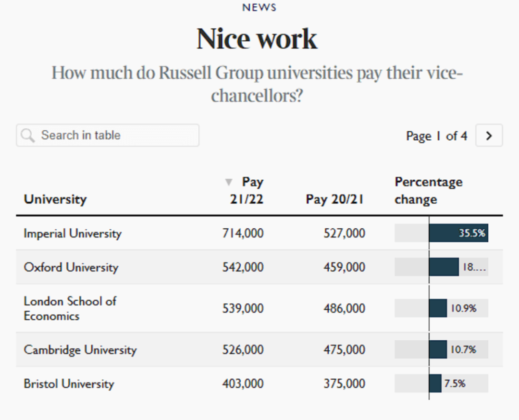Viewport: 519px width, 420px height.
Task: Click the 714,000 pay value
Action: point(243,234)
